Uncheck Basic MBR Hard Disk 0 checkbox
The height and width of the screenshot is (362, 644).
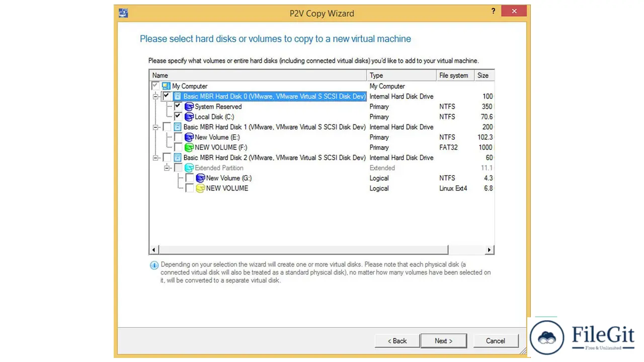[167, 96]
